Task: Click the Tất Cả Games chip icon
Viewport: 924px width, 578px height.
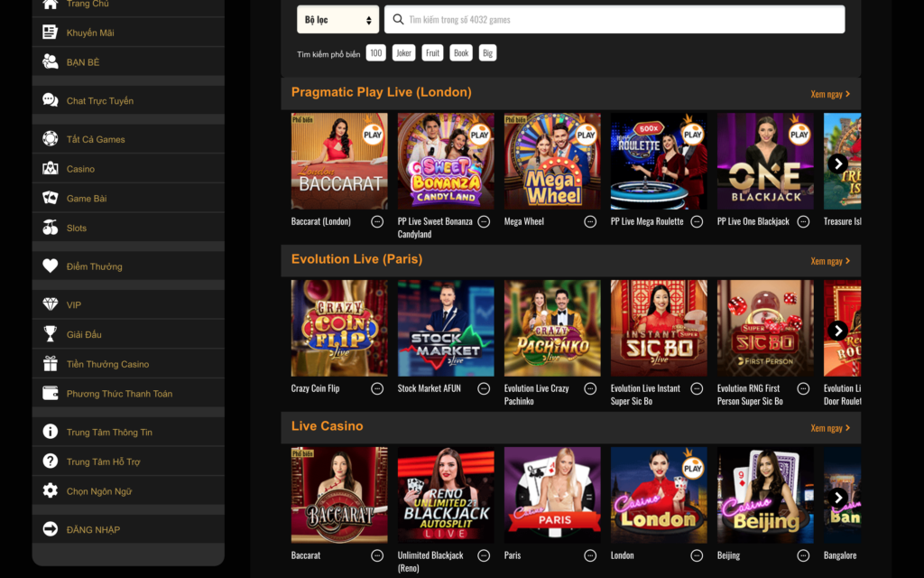Action: (51, 138)
